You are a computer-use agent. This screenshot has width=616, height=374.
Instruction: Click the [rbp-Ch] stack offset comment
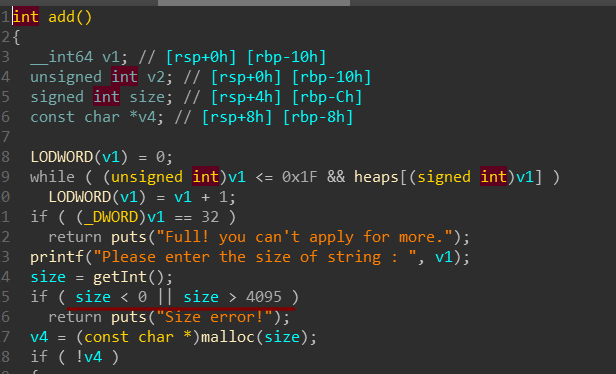[327, 97]
